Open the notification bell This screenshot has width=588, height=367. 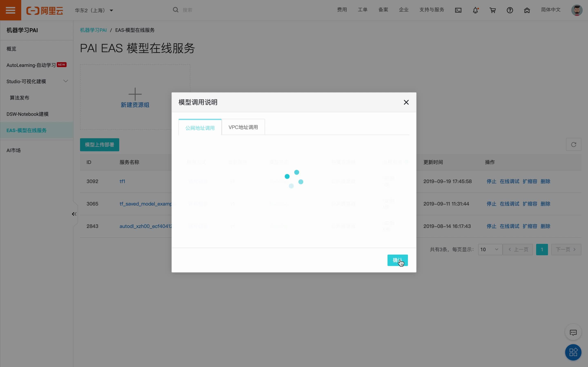coord(475,10)
